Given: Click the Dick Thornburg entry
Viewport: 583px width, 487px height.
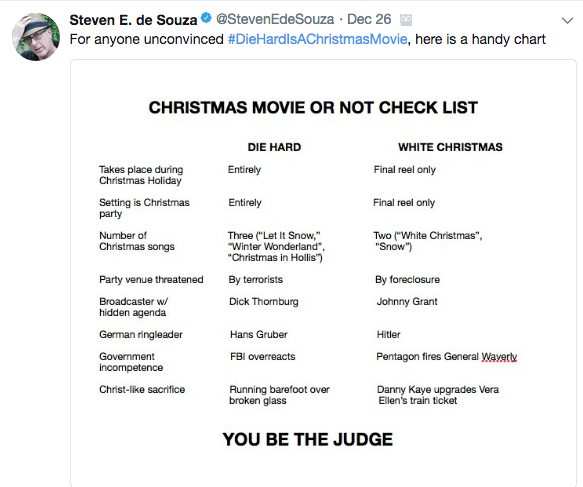Looking at the screenshot, I should pos(264,301).
